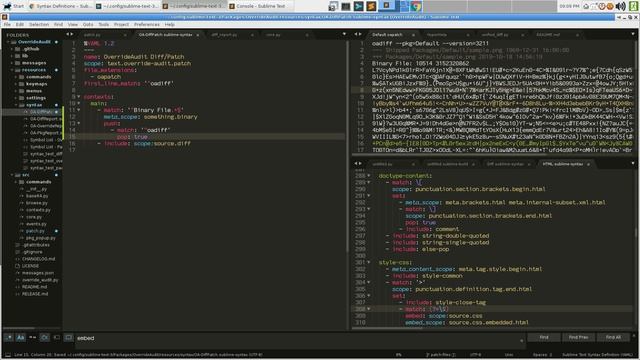Open tab list dropdown of bottom-right pane

pyautogui.click(x=633, y=164)
